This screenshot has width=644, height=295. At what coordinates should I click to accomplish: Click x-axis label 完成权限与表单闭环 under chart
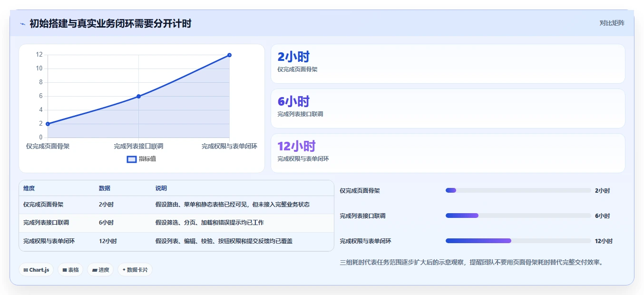tap(229, 146)
